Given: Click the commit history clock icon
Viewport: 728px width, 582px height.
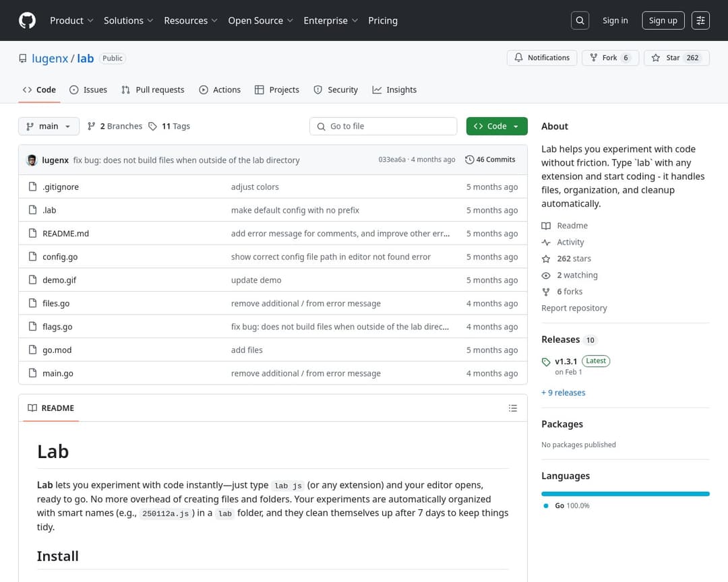Looking at the screenshot, I should point(469,160).
